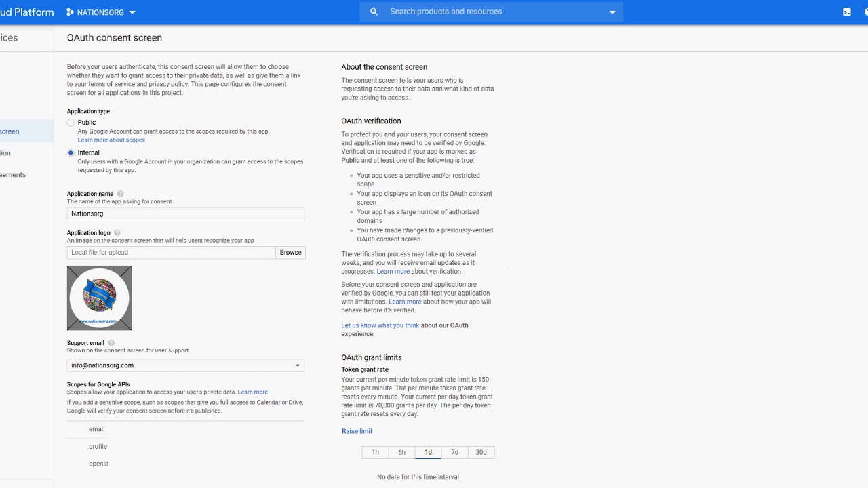This screenshot has width=868, height=488.
Task: Open Learn more link under Scopes for Google APIs
Action: tap(253, 392)
